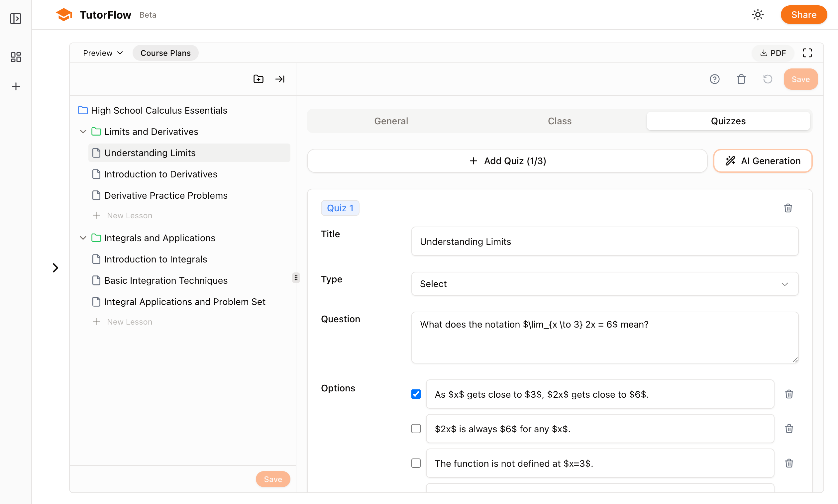Screen dimensions: 838x504
Task: Switch to the General tab
Action: point(391,121)
